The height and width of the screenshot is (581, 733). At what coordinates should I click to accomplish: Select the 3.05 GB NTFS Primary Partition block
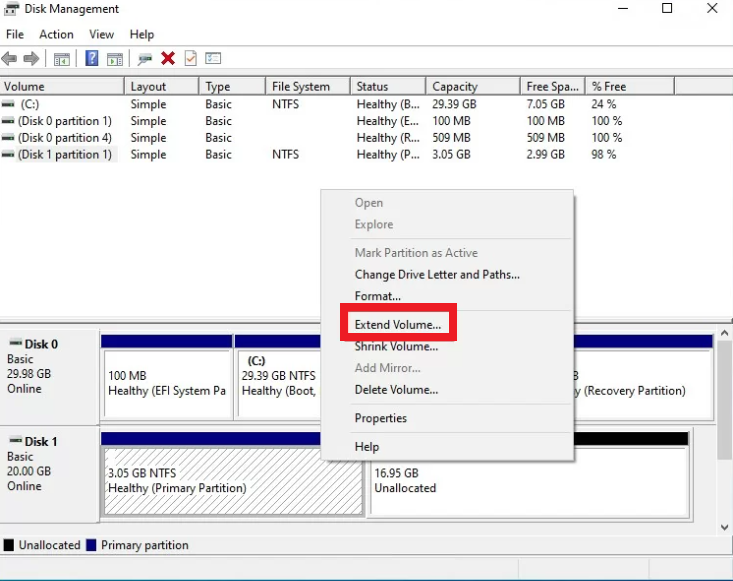pyautogui.click(x=233, y=473)
